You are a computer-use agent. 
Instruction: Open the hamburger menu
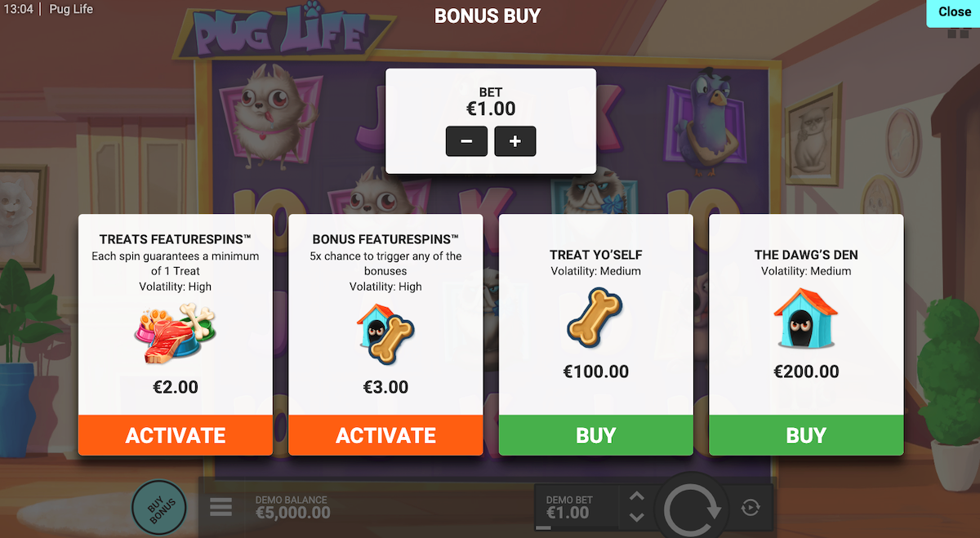(x=221, y=508)
